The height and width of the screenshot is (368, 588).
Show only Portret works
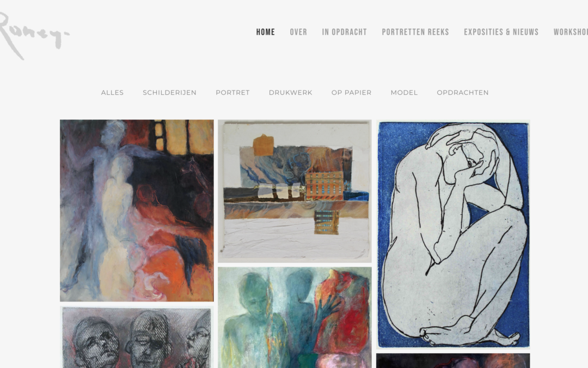(x=232, y=93)
